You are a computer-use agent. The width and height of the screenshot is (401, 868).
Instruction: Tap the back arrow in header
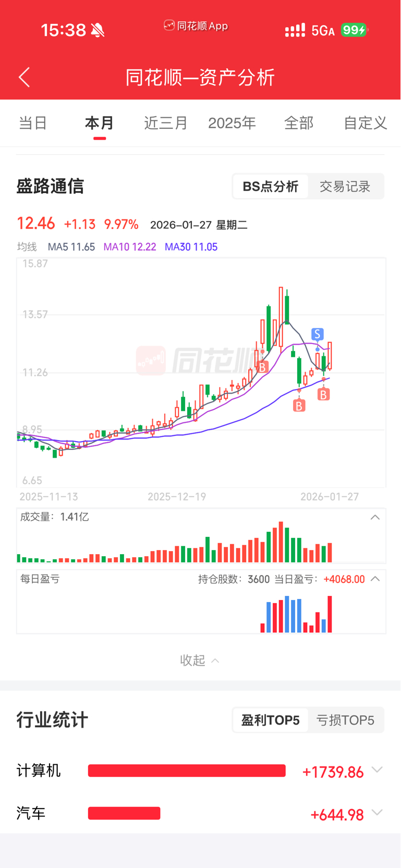click(x=24, y=77)
